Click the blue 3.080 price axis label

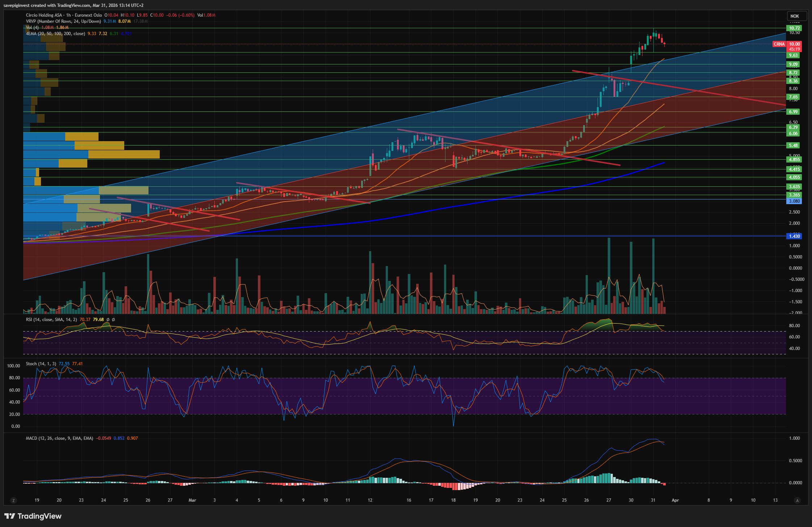click(x=794, y=201)
